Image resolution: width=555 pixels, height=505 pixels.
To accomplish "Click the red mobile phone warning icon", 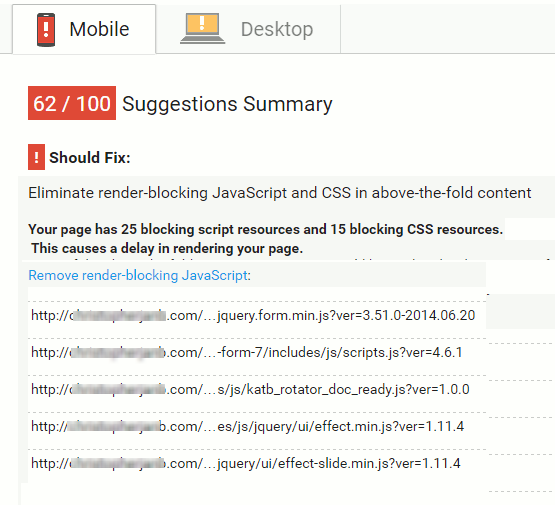I will click(46, 30).
